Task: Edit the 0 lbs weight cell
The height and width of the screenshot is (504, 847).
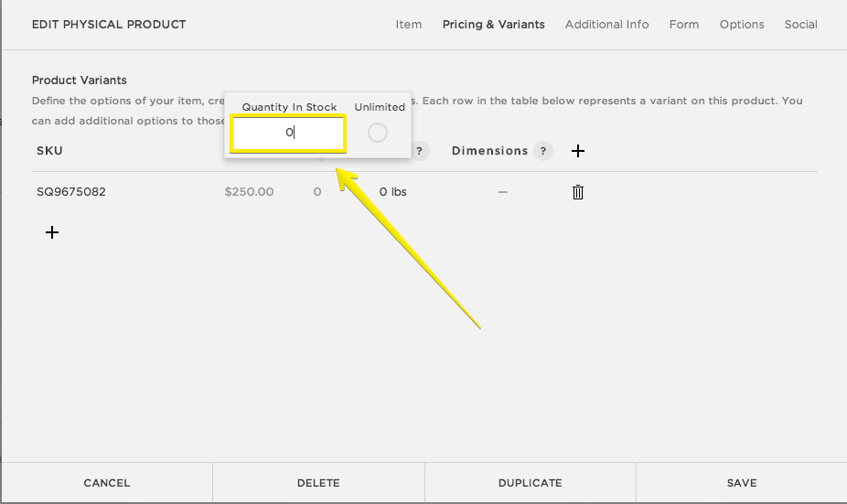Action: click(392, 192)
